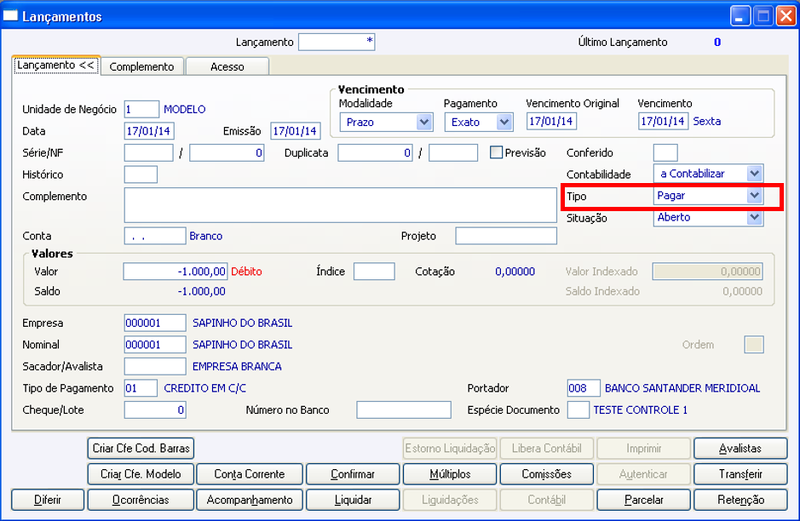
Task: Click the Emissão date field
Action: coord(295,131)
